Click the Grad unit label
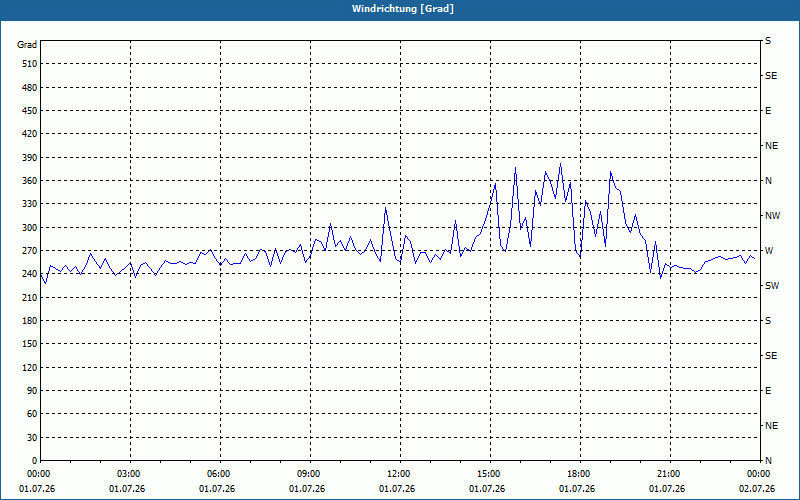 tap(27, 45)
